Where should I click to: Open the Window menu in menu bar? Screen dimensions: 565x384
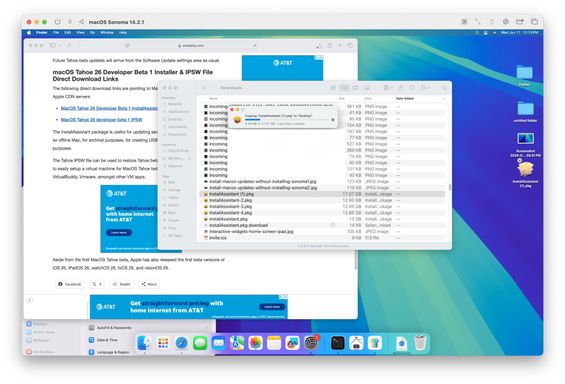[107, 32]
